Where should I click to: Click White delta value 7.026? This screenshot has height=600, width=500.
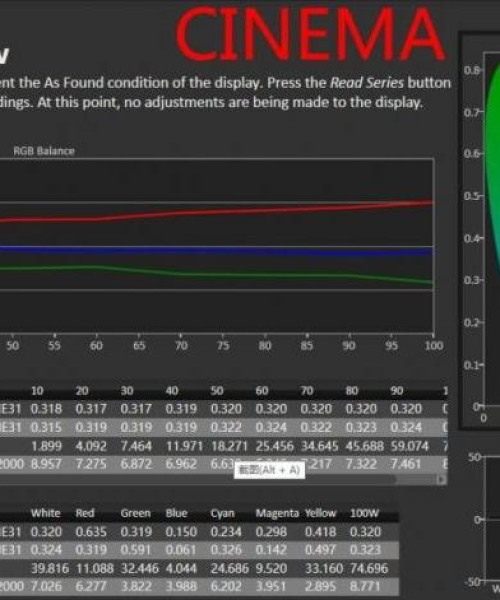point(46,587)
